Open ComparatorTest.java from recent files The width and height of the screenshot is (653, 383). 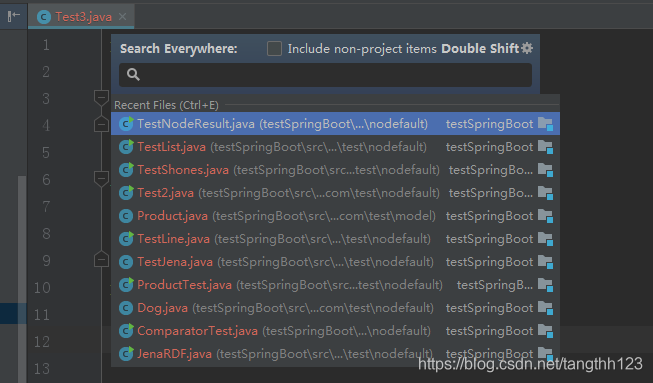tap(335, 331)
